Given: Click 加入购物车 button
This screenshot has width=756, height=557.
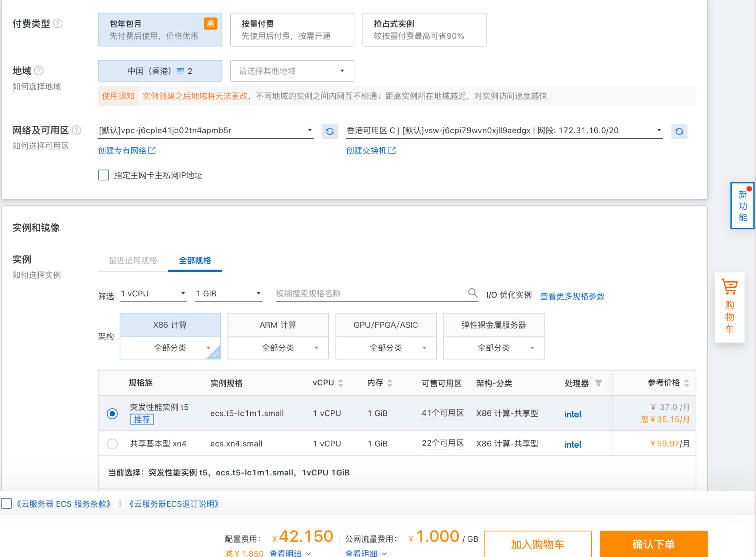Looking at the screenshot, I should 537,544.
